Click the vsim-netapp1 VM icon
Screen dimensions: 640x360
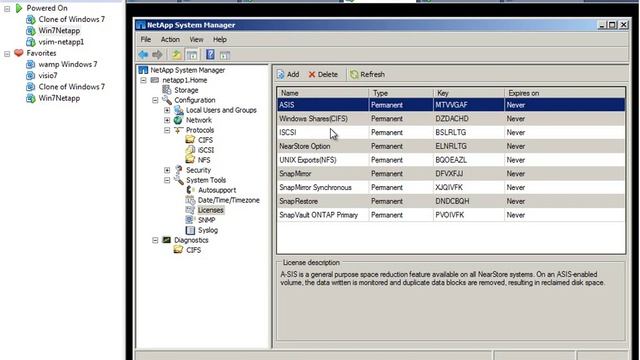(x=31, y=42)
